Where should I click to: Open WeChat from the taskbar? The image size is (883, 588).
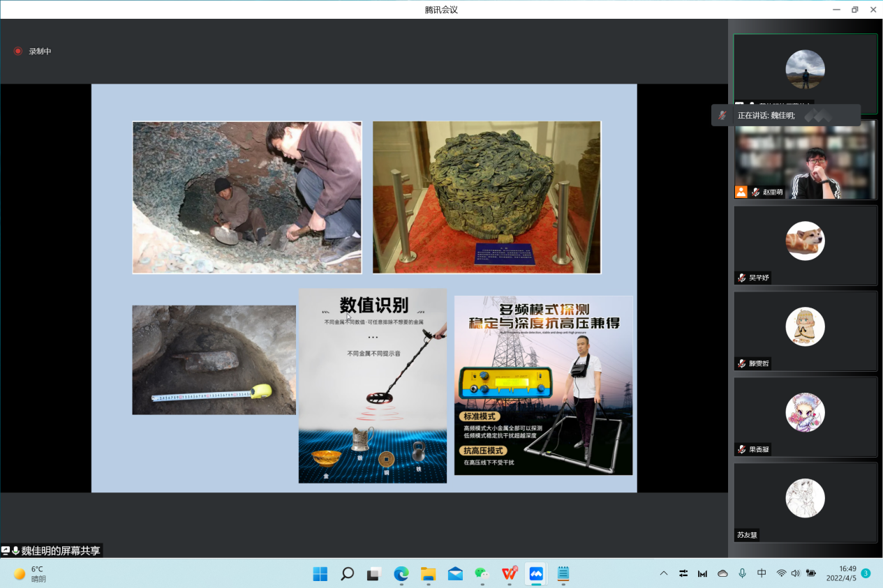[482, 573]
